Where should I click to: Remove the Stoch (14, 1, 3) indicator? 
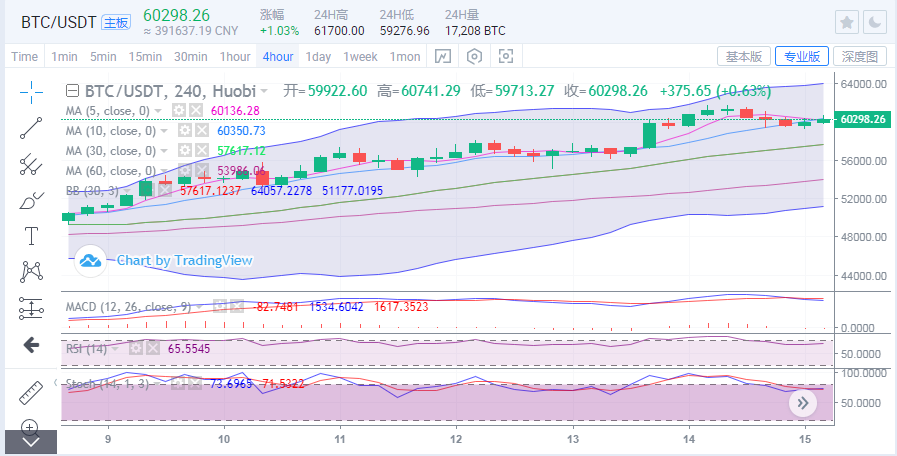click(x=196, y=383)
